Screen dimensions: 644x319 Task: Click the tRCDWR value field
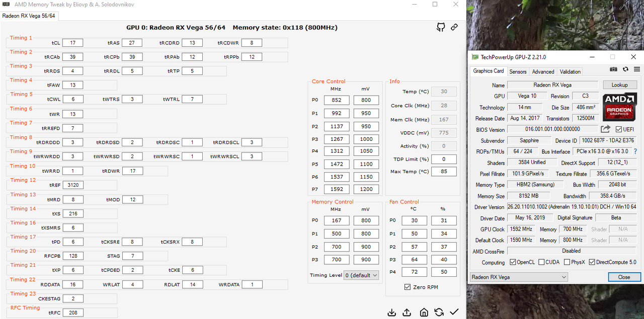click(252, 43)
